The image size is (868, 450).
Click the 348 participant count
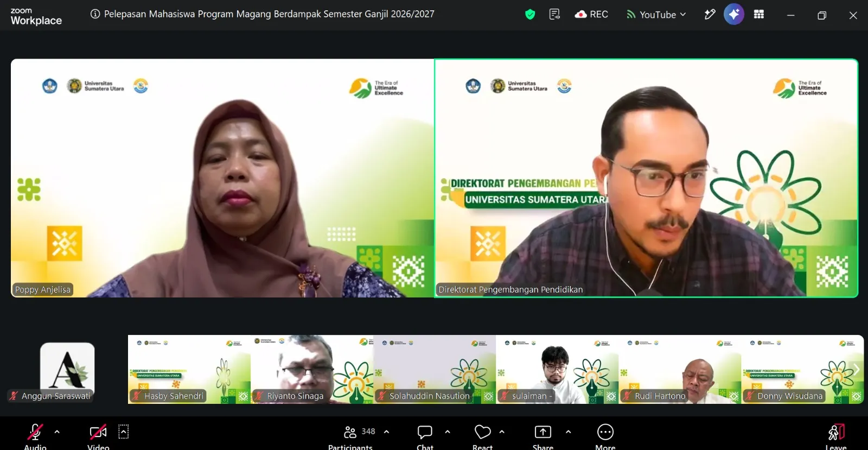tap(368, 432)
